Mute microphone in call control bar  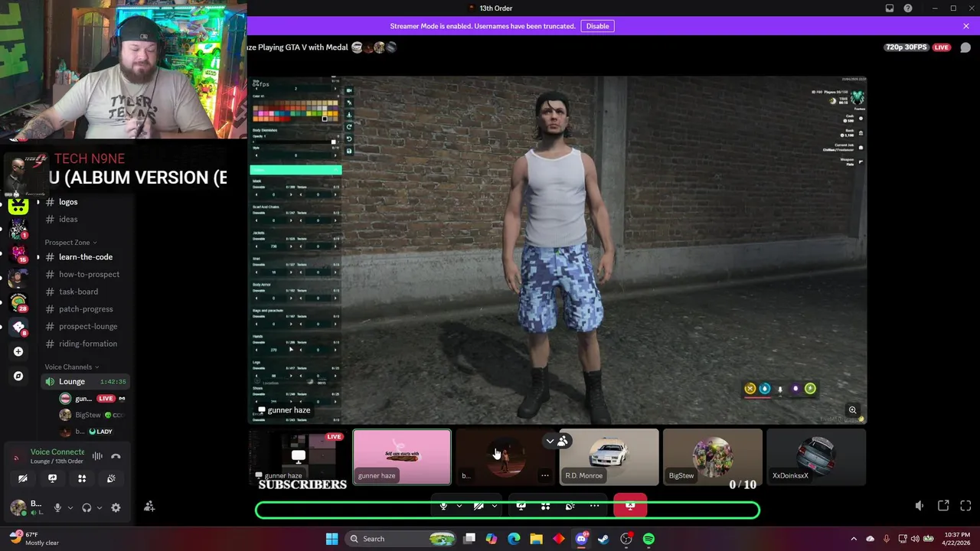(x=443, y=506)
